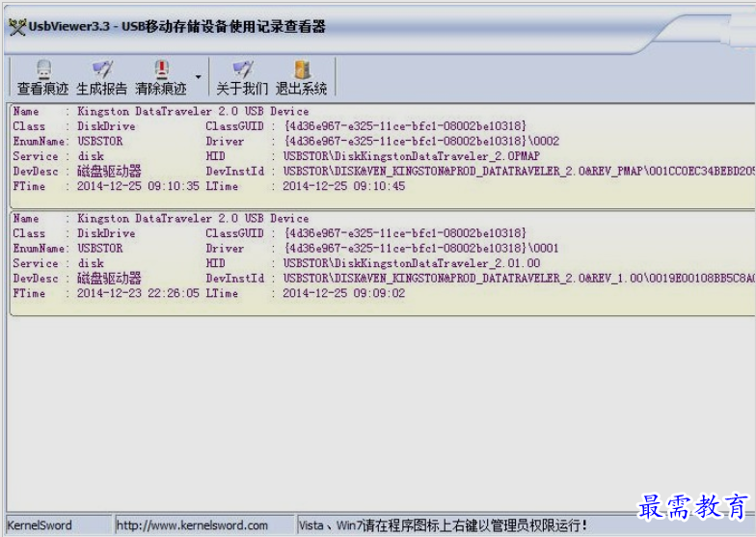The image size is (756, 537).
Task: Click LTime value 2014-12-25 09:09:02
Action: click(x=343, y=293)
